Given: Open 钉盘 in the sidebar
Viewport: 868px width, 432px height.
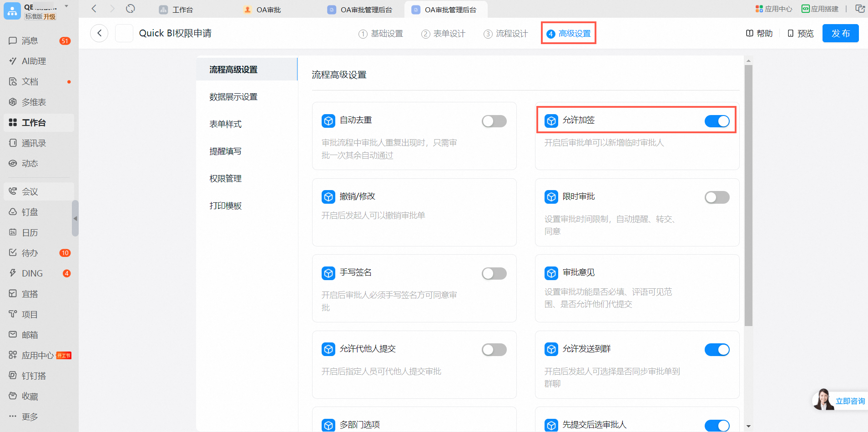Looking at the screenshot, I should 39,212.
